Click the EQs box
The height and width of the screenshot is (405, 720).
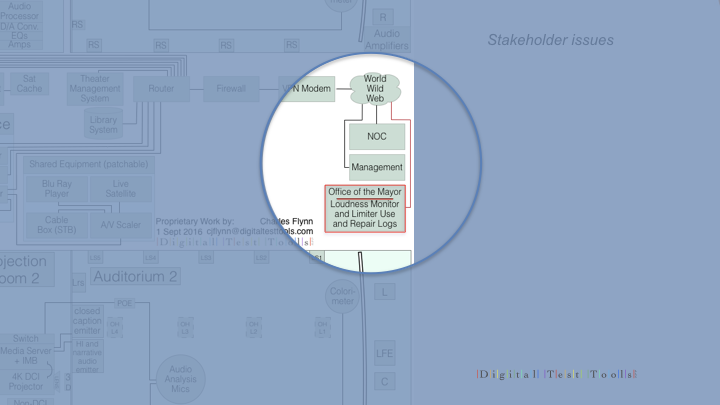click(x=19, y=35)
